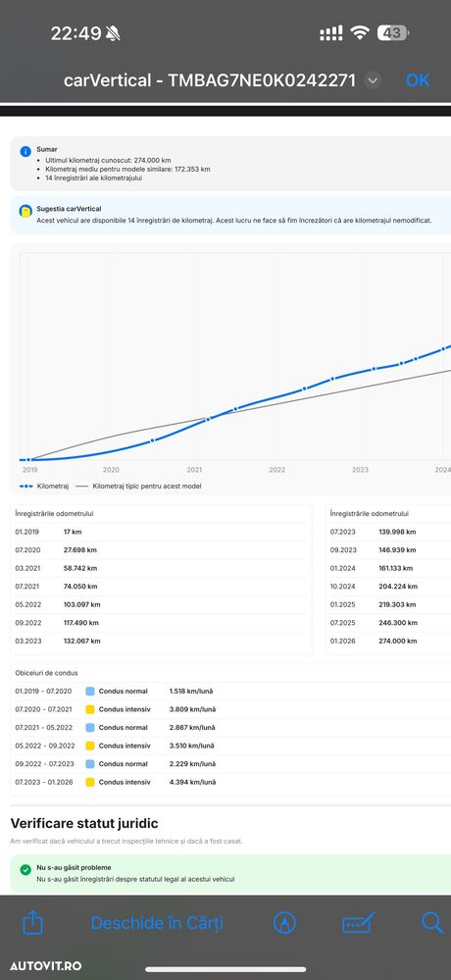Select odometer row 07.2021 74.050 km
The width and height of the screenshot is (451, 980).
161,587
